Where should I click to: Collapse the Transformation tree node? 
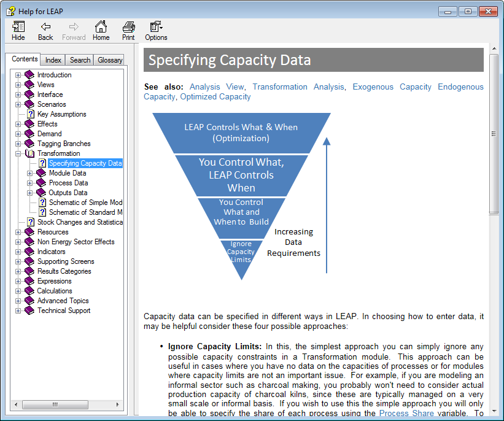[x=18, y=154]
